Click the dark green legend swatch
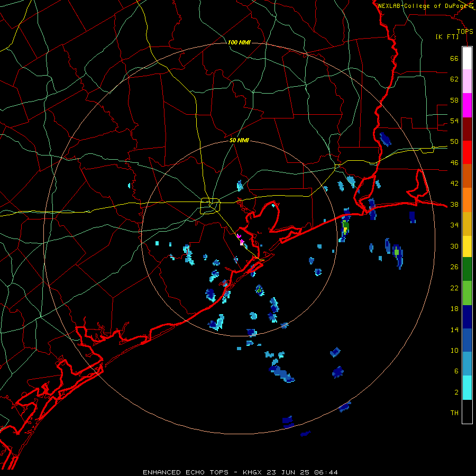Viewport: 476px width, 476px height. click(467, 269)
